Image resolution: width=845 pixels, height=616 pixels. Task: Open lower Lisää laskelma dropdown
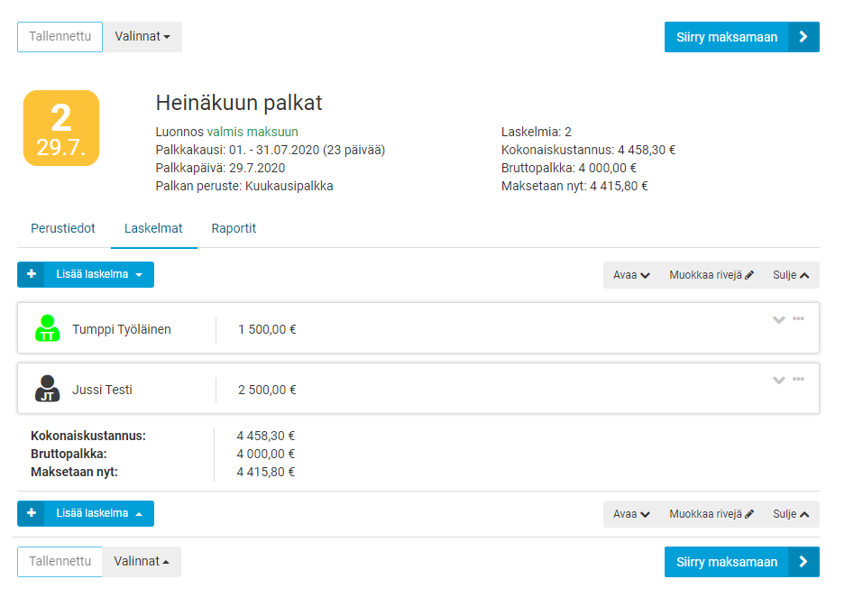(99, 513)
